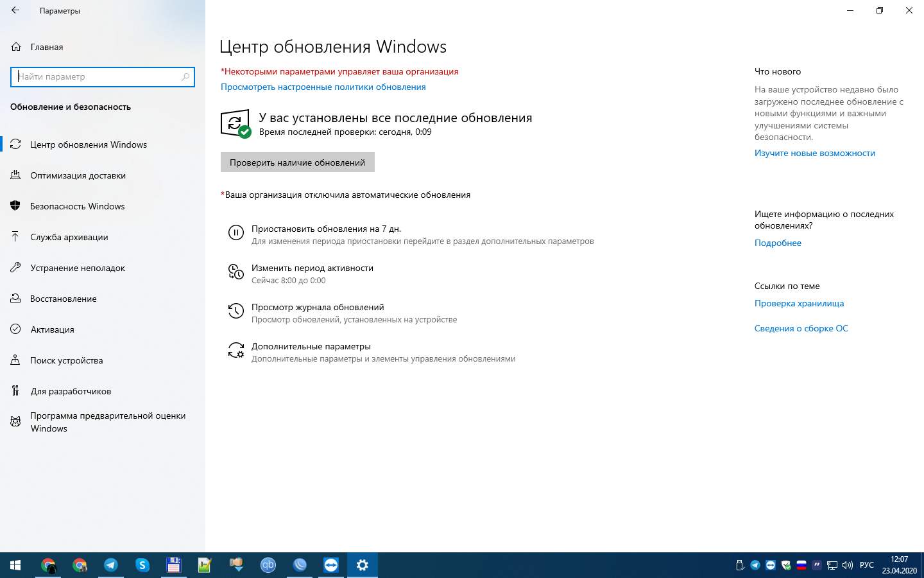Viewport: 924px width, 578px height.
Task: Open Служба архивации section
Action: [103, 237]
